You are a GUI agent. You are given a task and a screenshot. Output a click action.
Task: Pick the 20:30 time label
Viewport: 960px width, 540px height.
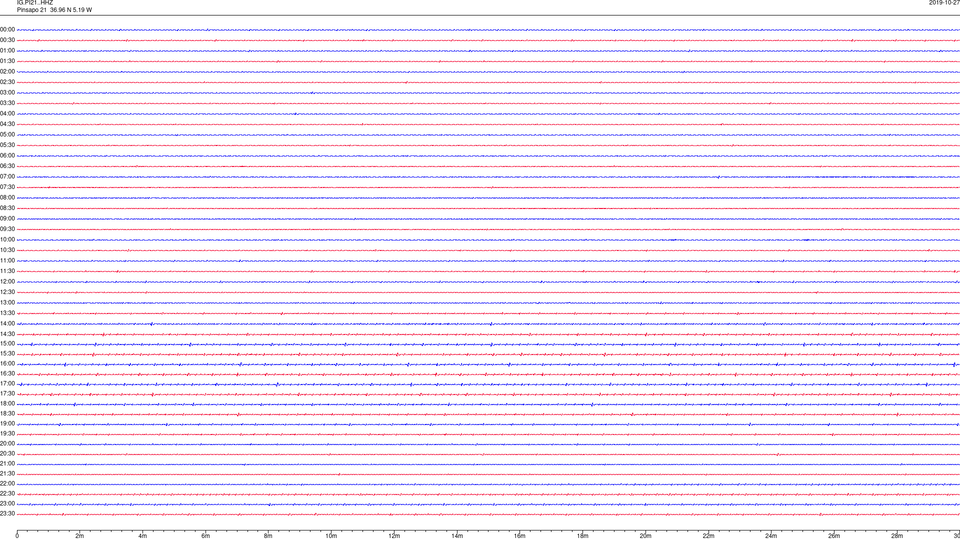[7, 454]
